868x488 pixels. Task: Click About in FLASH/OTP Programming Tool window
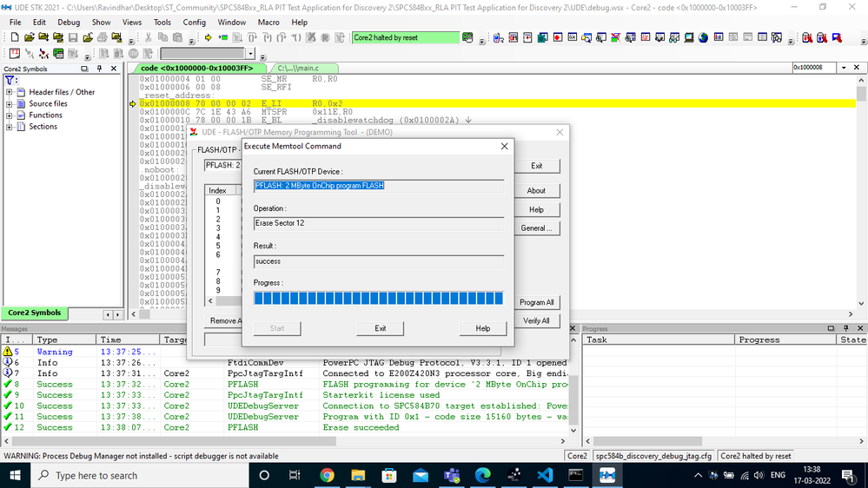[536, 190]
